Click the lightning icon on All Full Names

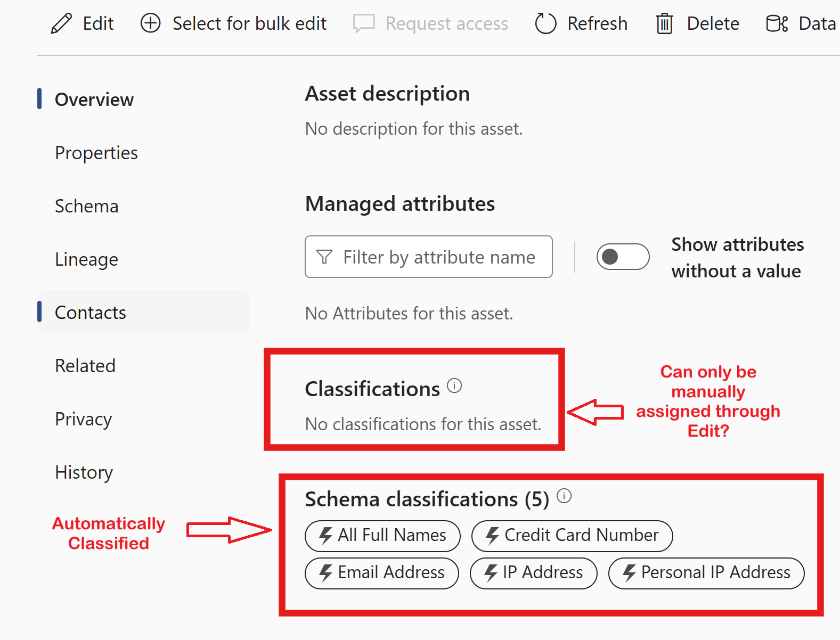pyautogui.click(x=325, y=536)
